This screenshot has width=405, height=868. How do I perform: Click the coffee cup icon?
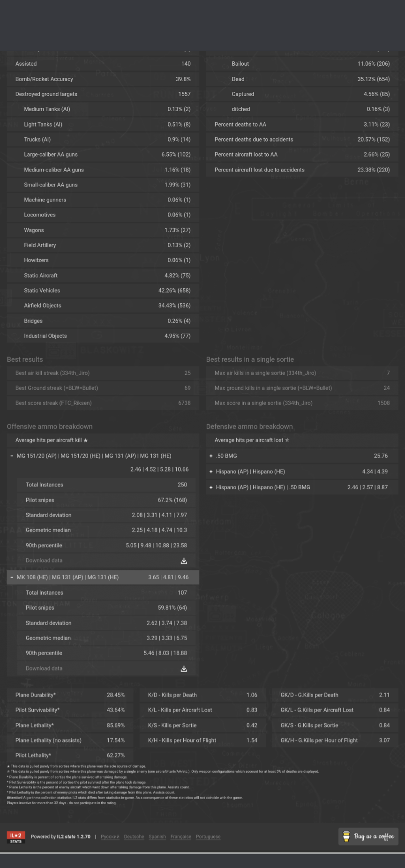point(346,836)
